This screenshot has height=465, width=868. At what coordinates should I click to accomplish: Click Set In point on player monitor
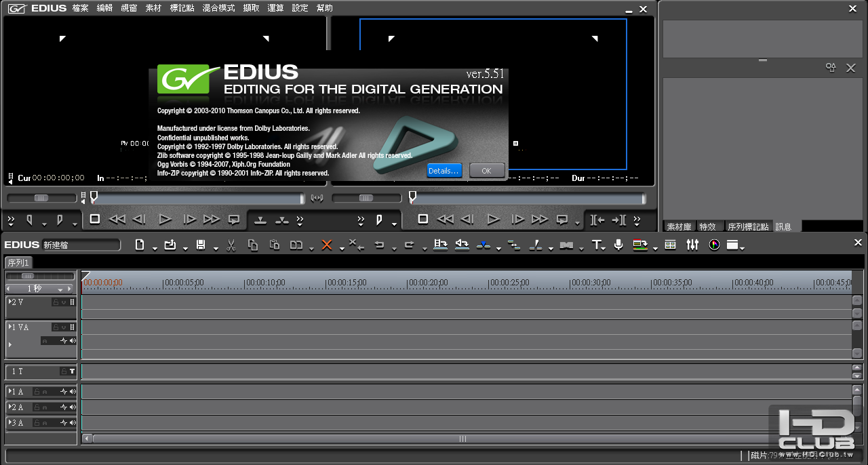point(29,220)
